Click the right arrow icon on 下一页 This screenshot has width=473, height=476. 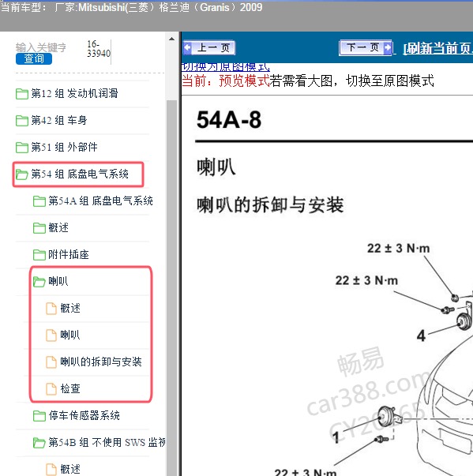coord(388,47)
